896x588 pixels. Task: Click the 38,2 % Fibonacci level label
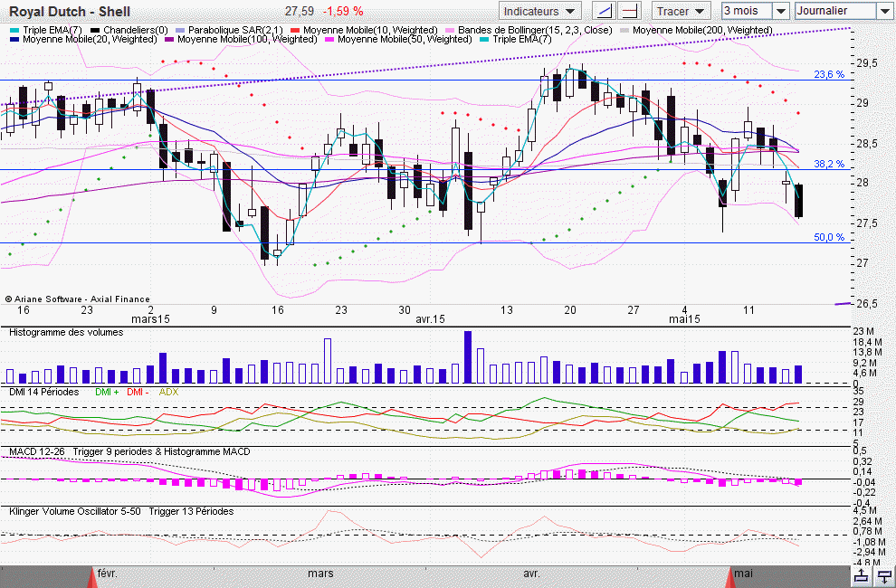pyautogui.click(x=829, y=164)
